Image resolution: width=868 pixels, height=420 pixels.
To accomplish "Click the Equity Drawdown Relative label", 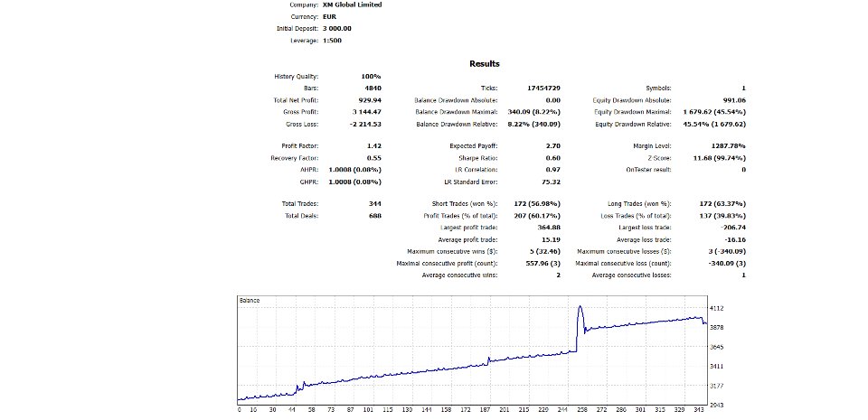I will [x=633, y=125].
